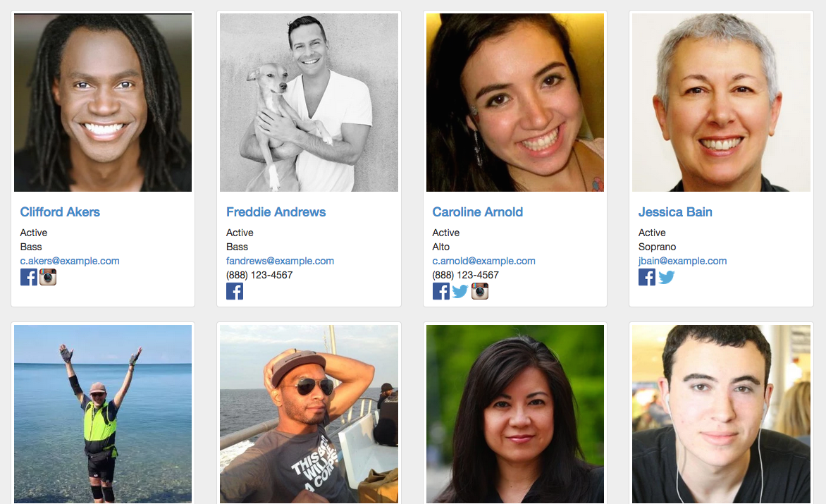Open Caroline Arnold's Facebook icon
The width and height of the screenshot is (826, 504).
[x=441, y=291]
